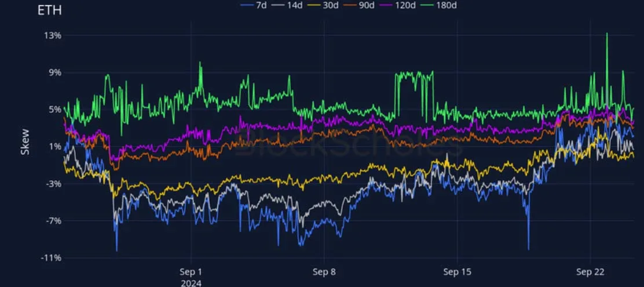Click the Sep 15 x-axis label
The image size is (644, 287).
click(458, 272)
